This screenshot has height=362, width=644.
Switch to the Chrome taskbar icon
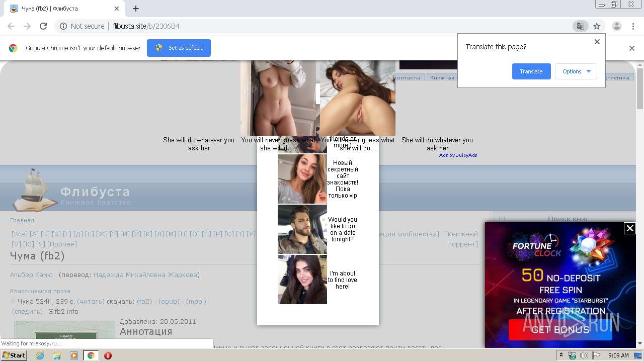pos(91,355)
